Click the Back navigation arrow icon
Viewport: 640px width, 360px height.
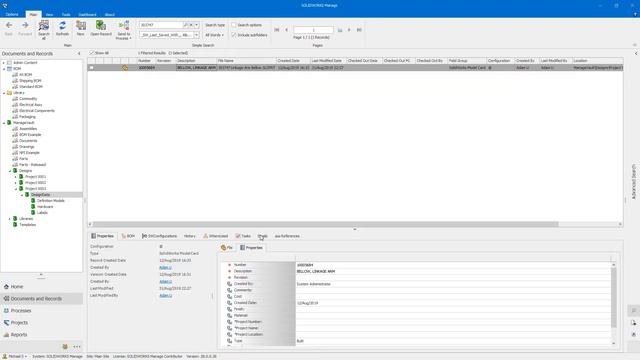click(x=9, y=25)
